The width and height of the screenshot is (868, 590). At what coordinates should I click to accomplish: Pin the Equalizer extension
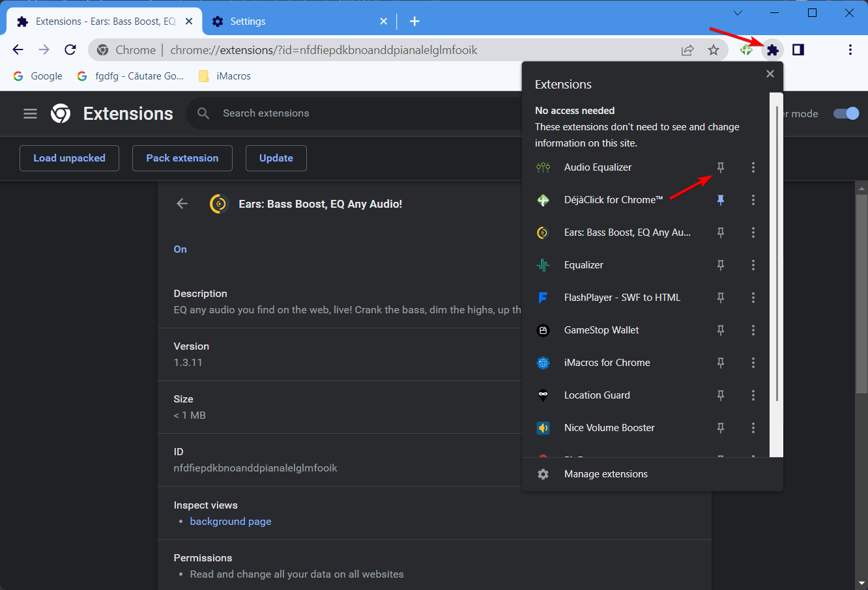coord(721,265)
